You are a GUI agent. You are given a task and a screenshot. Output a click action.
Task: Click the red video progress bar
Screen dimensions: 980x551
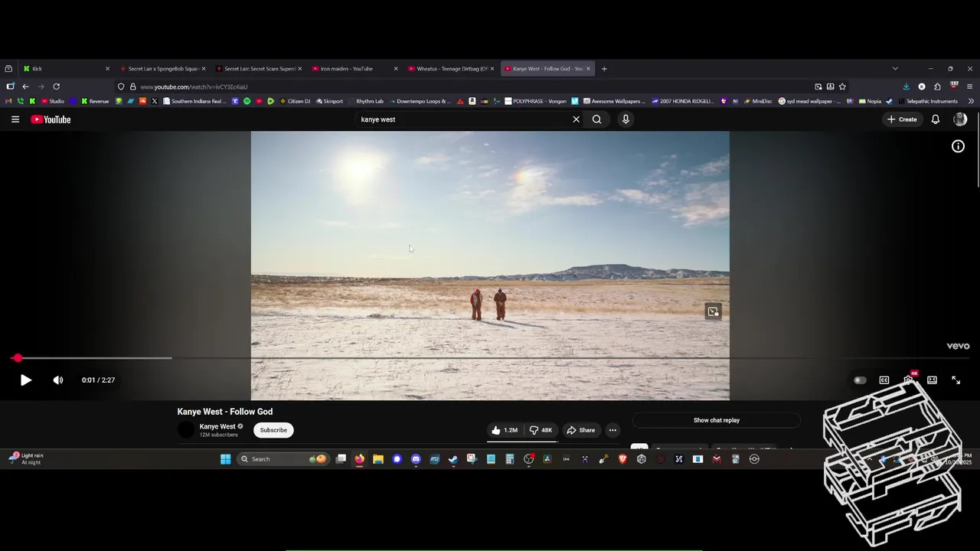[x=490, y=358]
